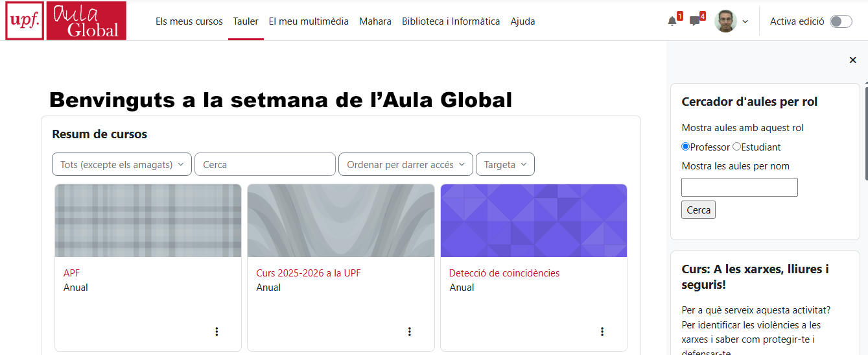This screenshot has width=868, height=355.
Task: Click the APF course thumbnail image
Action: (x=148, y=221)
